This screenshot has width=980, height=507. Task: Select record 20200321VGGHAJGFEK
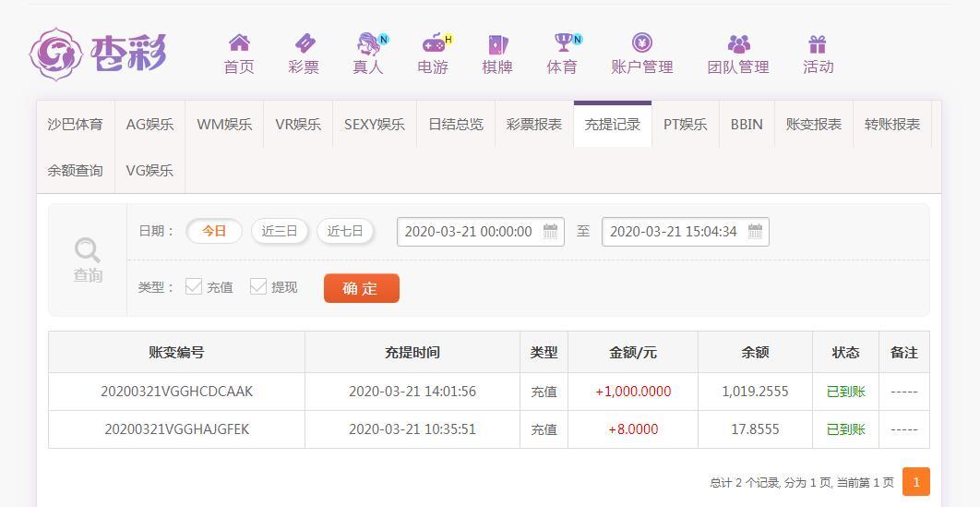[177, 429]
